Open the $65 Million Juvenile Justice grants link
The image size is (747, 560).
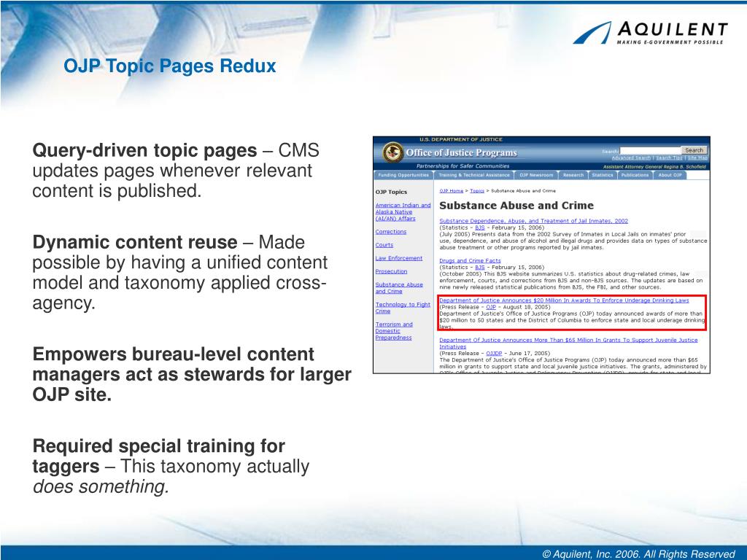click(x=568, y=343)
